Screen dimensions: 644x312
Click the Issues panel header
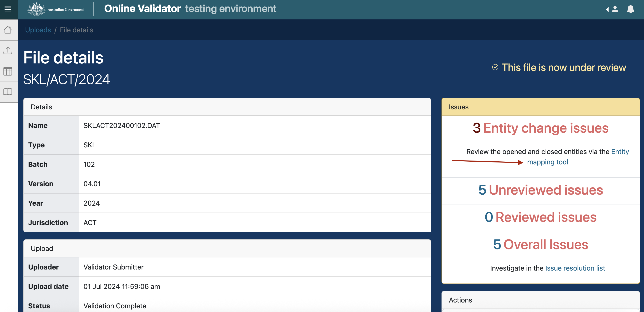click(540, 107)
